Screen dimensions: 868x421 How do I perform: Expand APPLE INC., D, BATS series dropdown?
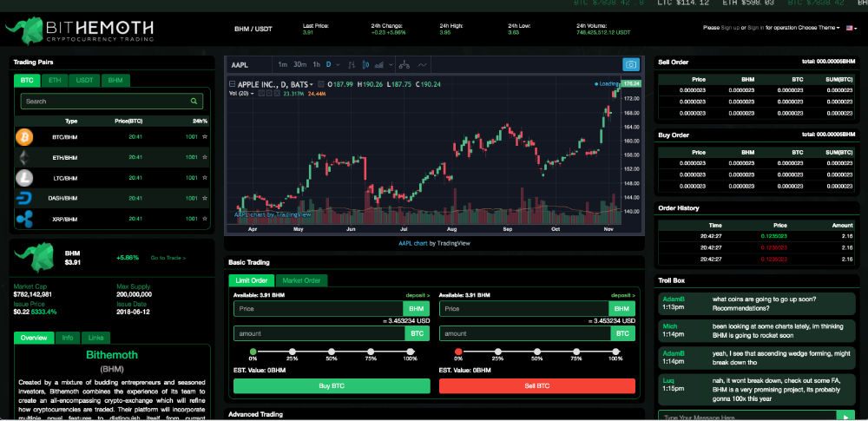[x=312, y=85]
